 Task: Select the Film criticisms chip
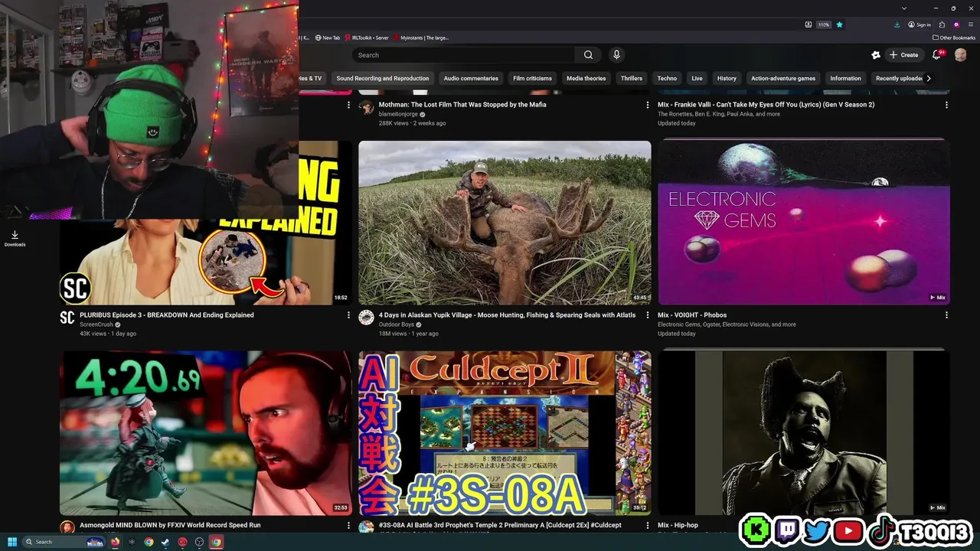coord(532,78)
